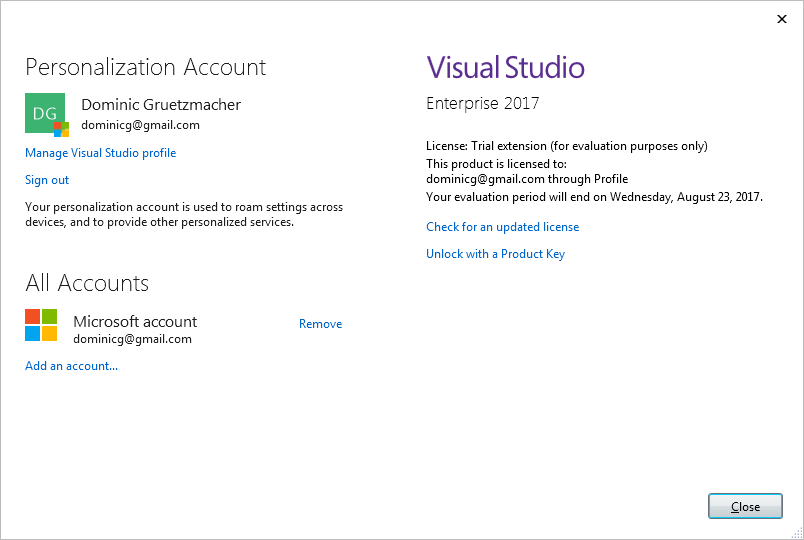
Task: Click the Enterprise 2017 edition text
Action: (x=482, y=103)
